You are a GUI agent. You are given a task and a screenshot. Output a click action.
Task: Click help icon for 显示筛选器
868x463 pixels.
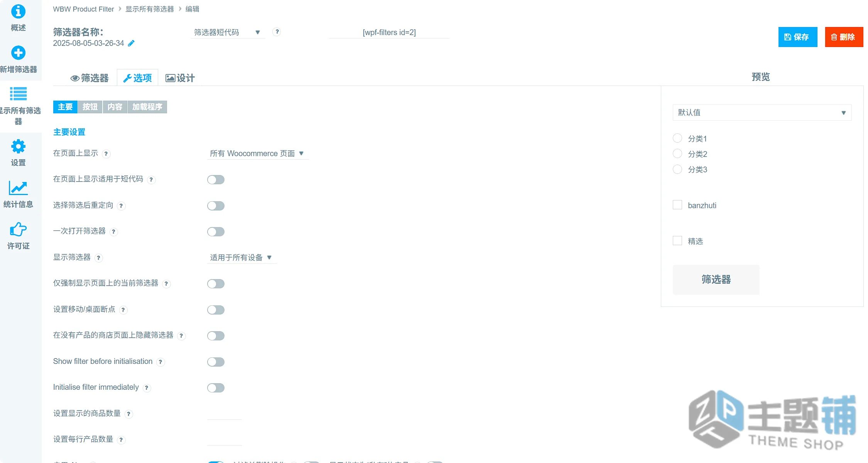(98, 258)
